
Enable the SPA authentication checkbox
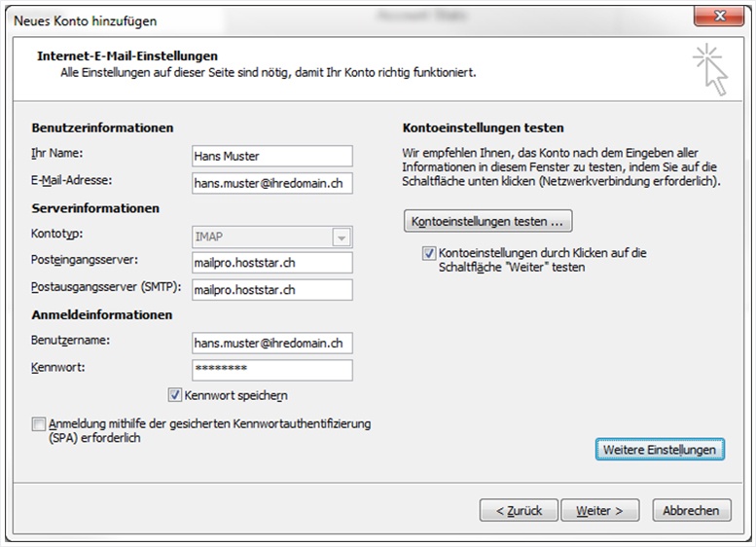point(39,424)
